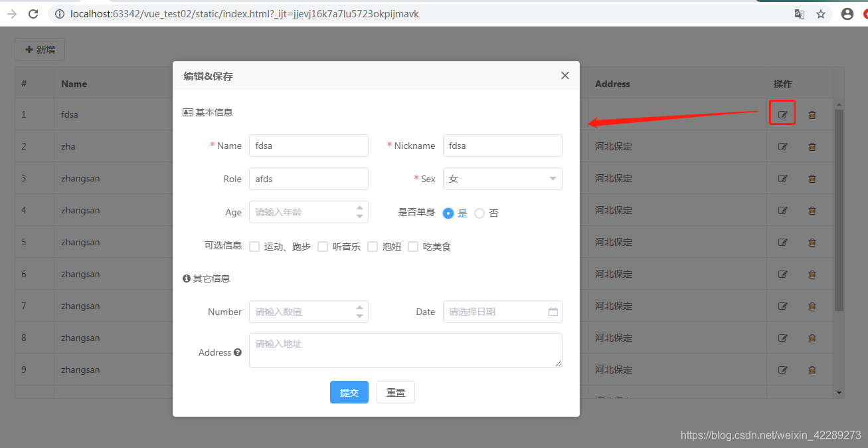The height and width of the screenshot is (448, 868).
Task: Check the 泡妞 checkbox
Action: click(373, 247)
